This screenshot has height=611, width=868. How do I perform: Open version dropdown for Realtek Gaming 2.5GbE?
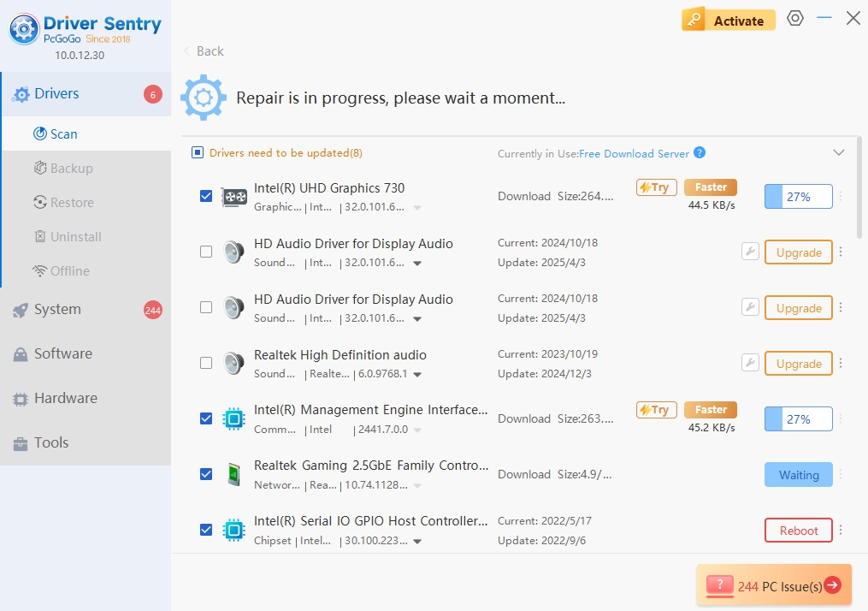[417, 486]
